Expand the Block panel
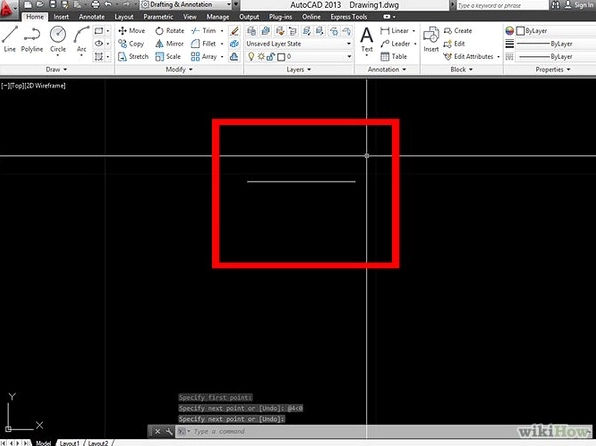The width and height of the screenshot is (596, 446). coord(461,70)
